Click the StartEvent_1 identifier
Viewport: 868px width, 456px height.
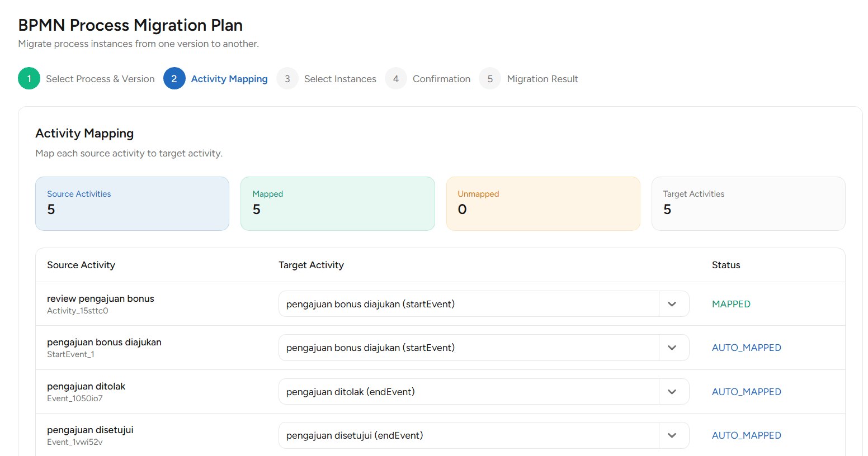tap(70, 354)
